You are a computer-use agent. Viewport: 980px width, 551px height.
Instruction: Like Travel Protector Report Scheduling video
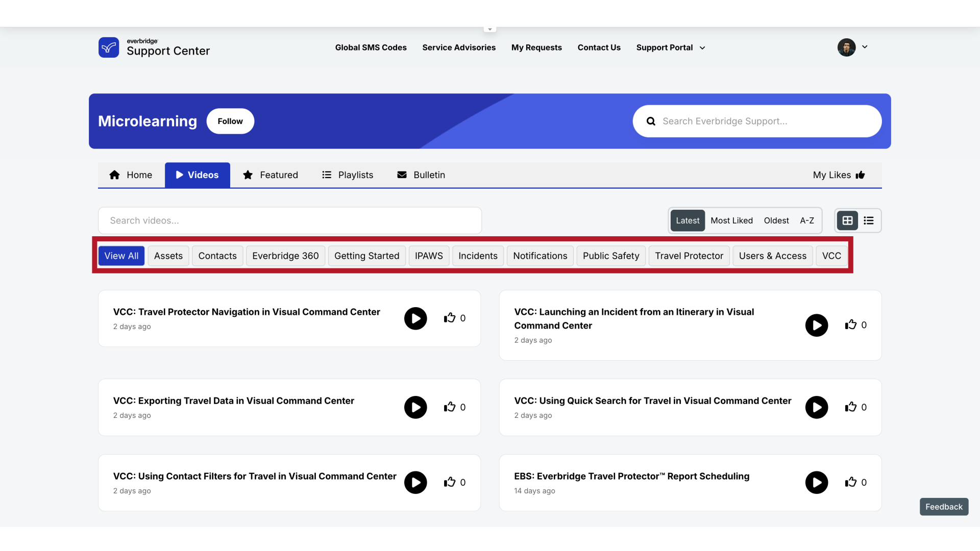850,482
